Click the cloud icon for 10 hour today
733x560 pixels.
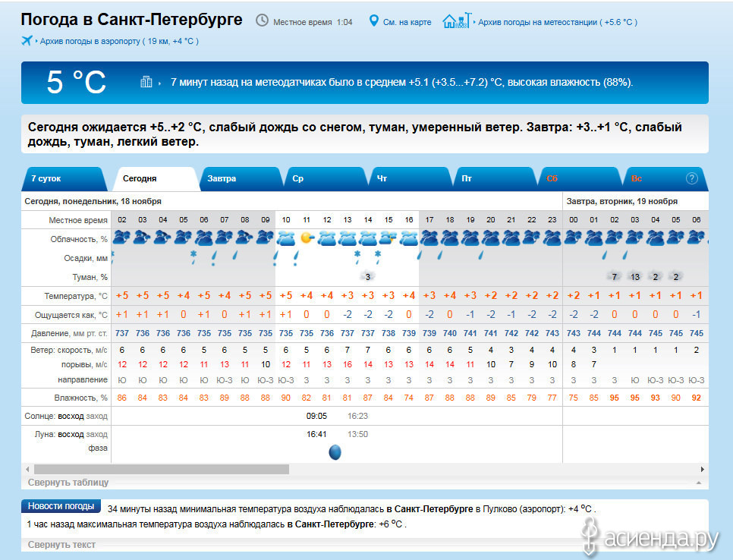[x=285, y=238]
